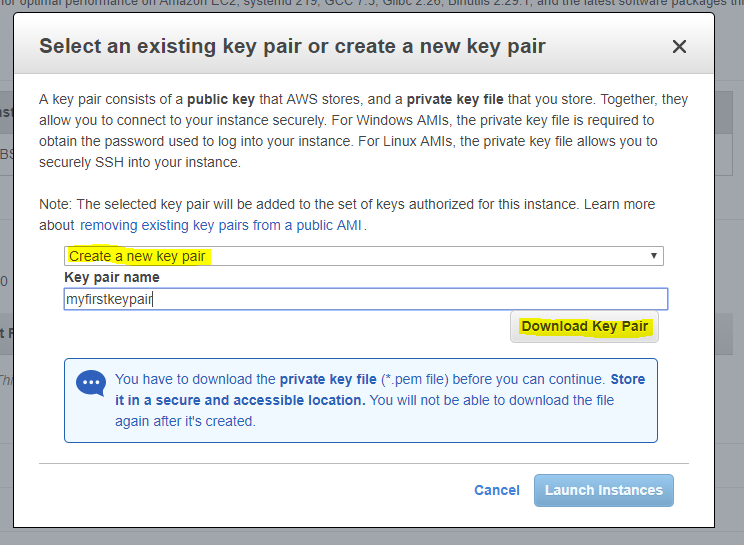Cancel the key pair dialog
Image resolution: width=744 pixels, height=545 pixels.
497,490
